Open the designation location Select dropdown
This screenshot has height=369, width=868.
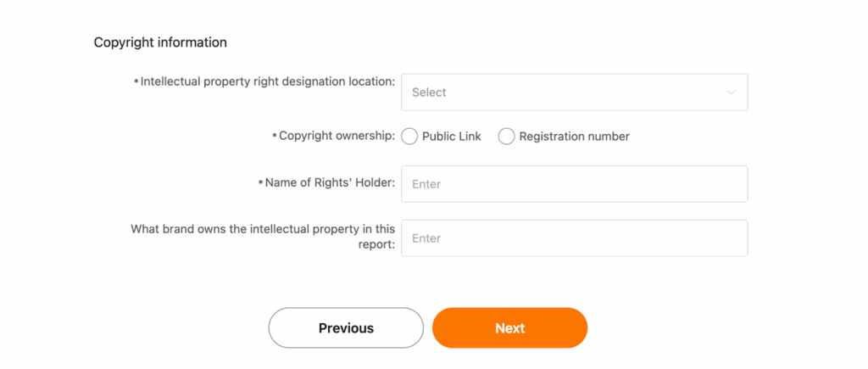[x=574, y=92]
